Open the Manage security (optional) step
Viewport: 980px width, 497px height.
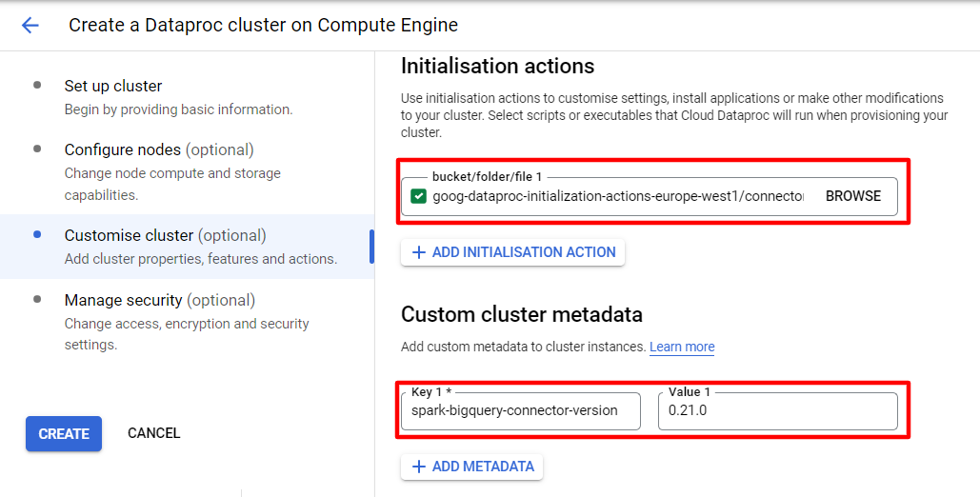pyautogui.click(x=187, y=322)
